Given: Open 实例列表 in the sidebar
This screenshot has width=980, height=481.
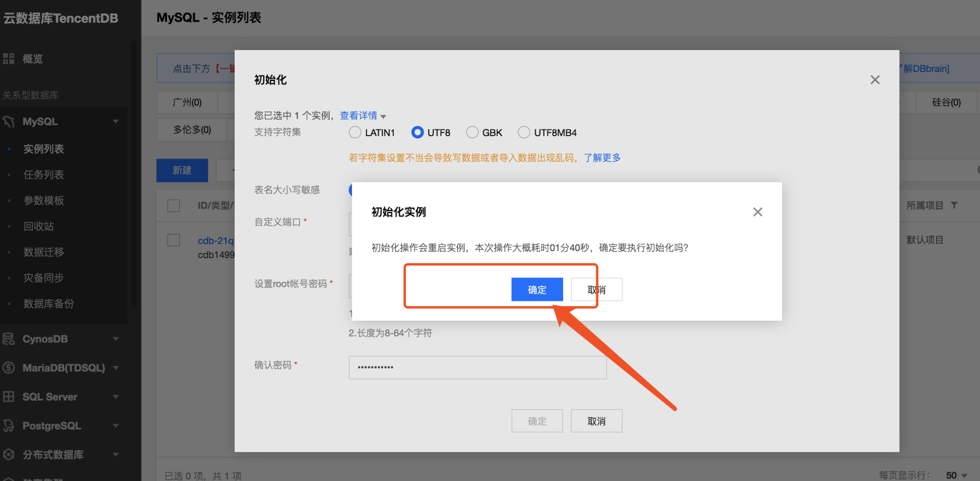Looking at the screenshot, I should click(x=44, y=149).
